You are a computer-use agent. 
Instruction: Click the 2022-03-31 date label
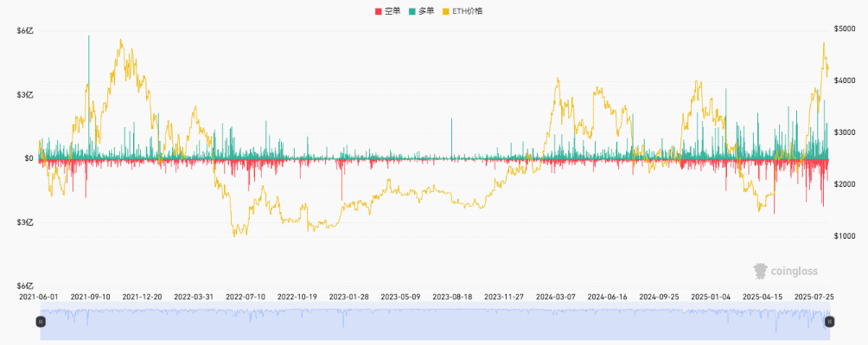point(194,297)
